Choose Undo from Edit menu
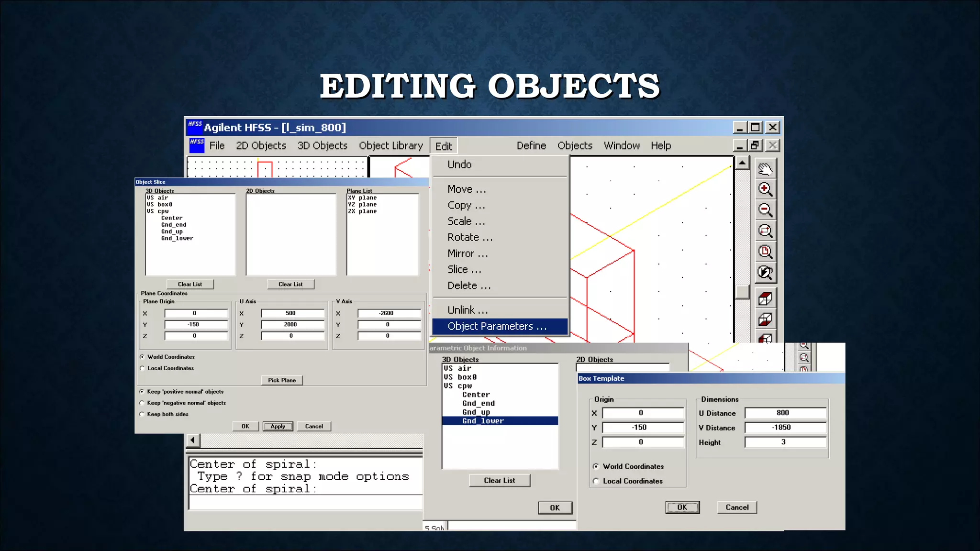The image size is (980, 551). pyautogui.click(x=500, y=165)
